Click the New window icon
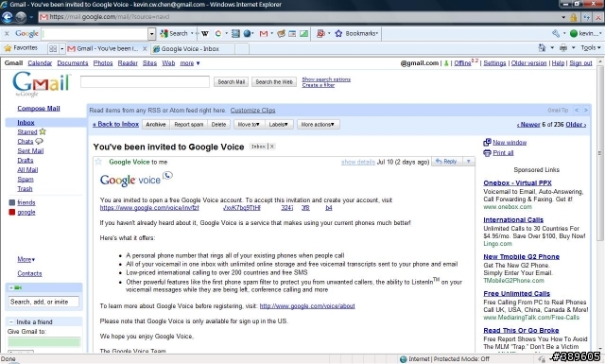This screenshot has height=364, width=605. click(x=488, y=143)
